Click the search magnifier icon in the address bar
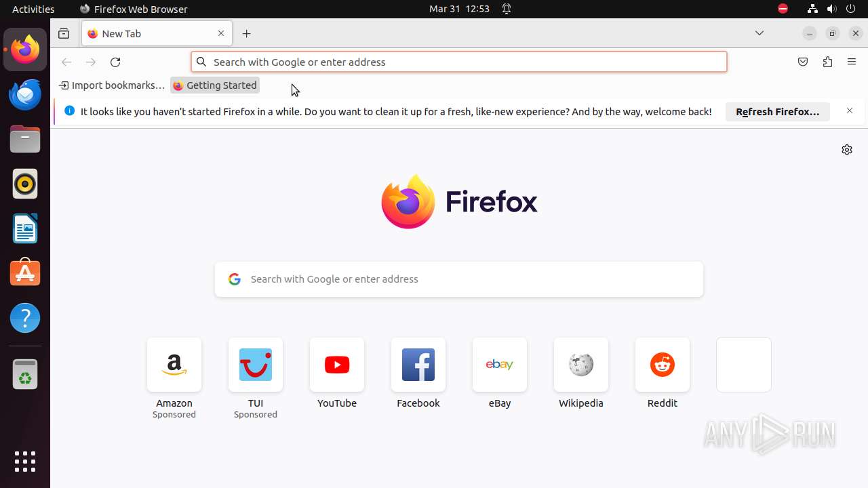This screenshot has width=868, height=488. tap(201, 62)
